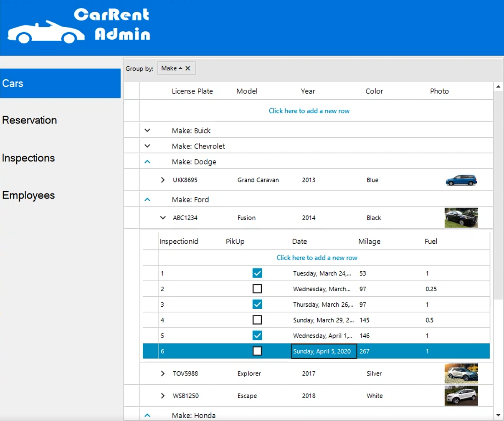Open the Reservation section in sidebar

tap(30, 120)
